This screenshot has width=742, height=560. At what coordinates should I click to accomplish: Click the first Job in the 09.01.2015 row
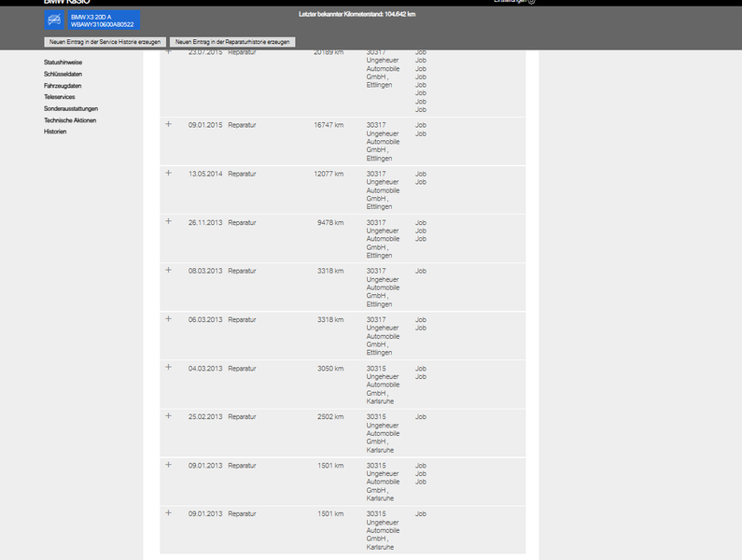pyautogui.click(x=421, y=125)
